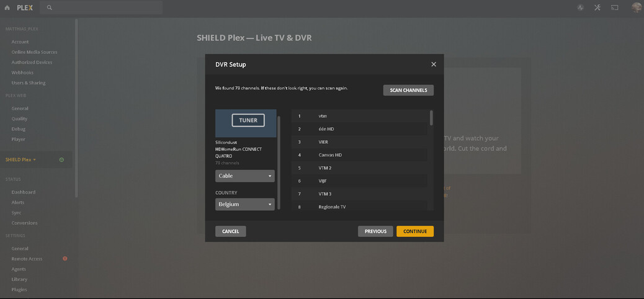Open Online Media Sources in sidebar
644x299 pixels.
coord(34,52)
